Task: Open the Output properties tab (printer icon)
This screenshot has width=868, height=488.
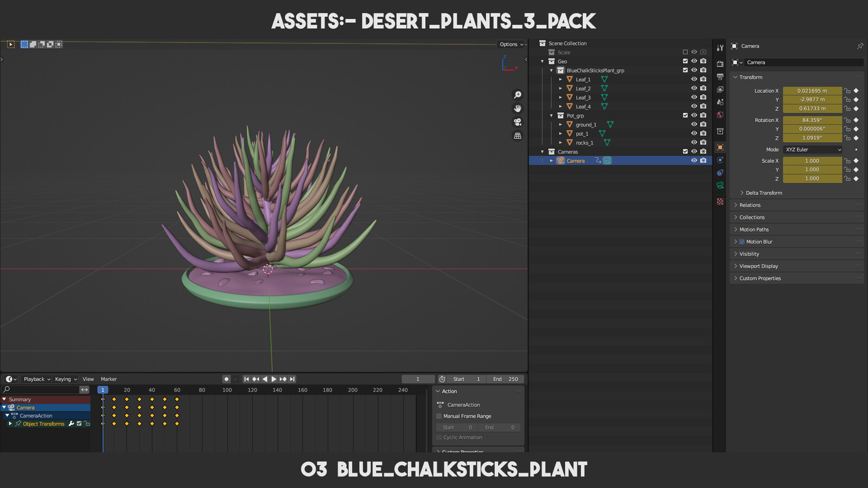Action: [720, 77]
